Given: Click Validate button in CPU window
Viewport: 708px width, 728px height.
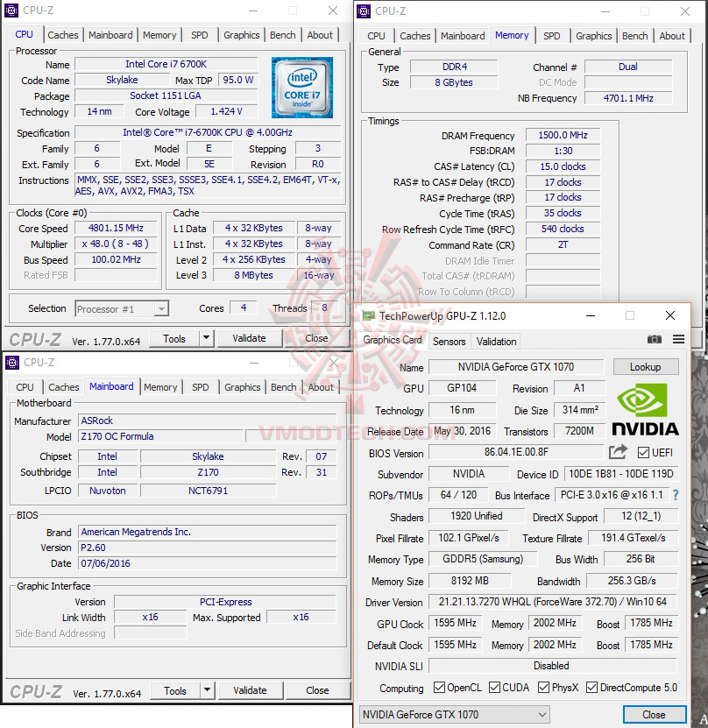Looking at the screenshot, I should point(250,338).
